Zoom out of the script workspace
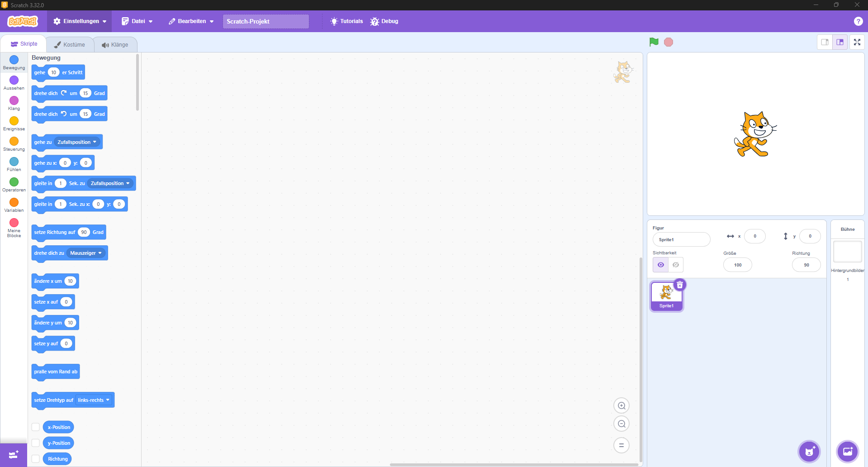This screenshot has width=868, height=467. pyautogui.click(x=621, y=424)
